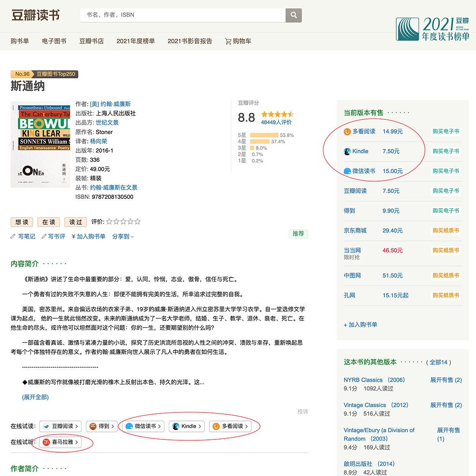Image resolution: width=476 pixels, height=476 pixels.
Task: Open the 分享到 dropdown
Action: click(x=123, y=237)
